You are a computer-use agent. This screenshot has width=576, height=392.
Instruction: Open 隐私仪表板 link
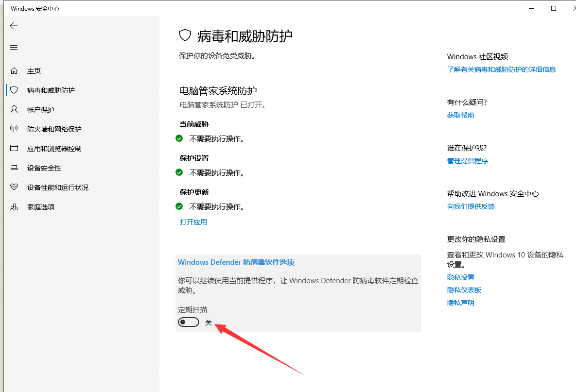coord(464,290)
